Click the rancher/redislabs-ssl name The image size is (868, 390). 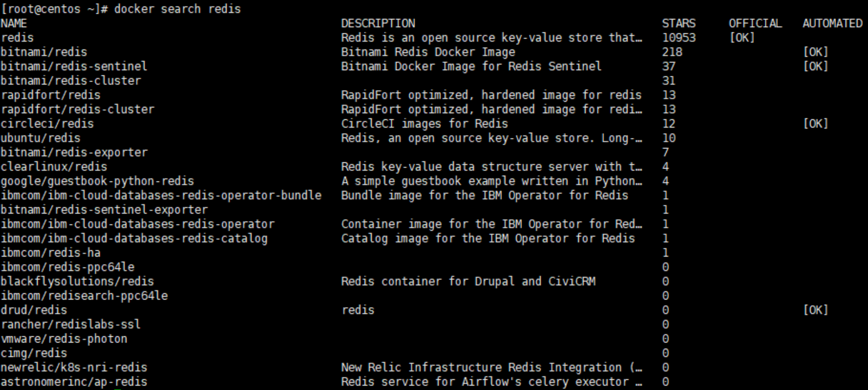[71, 324]
